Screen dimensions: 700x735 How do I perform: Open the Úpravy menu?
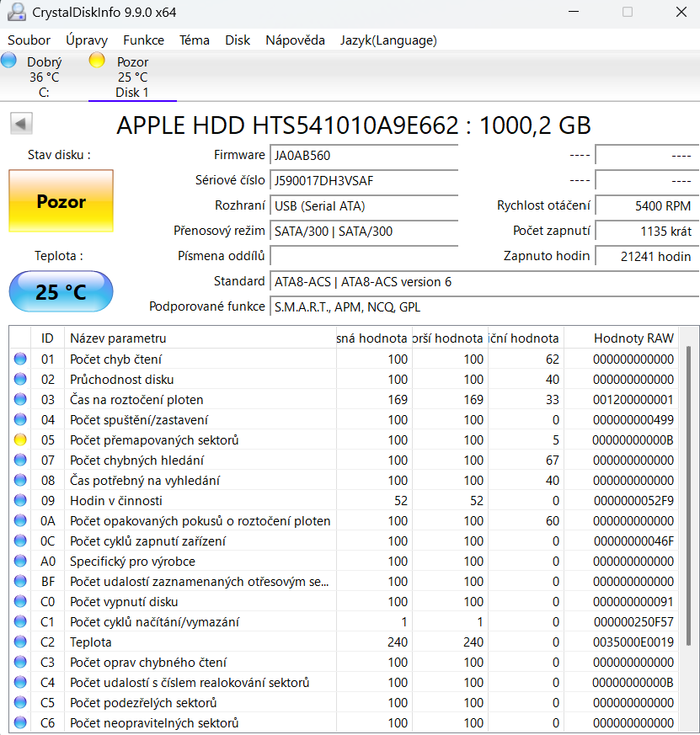(x=87, y=40)
